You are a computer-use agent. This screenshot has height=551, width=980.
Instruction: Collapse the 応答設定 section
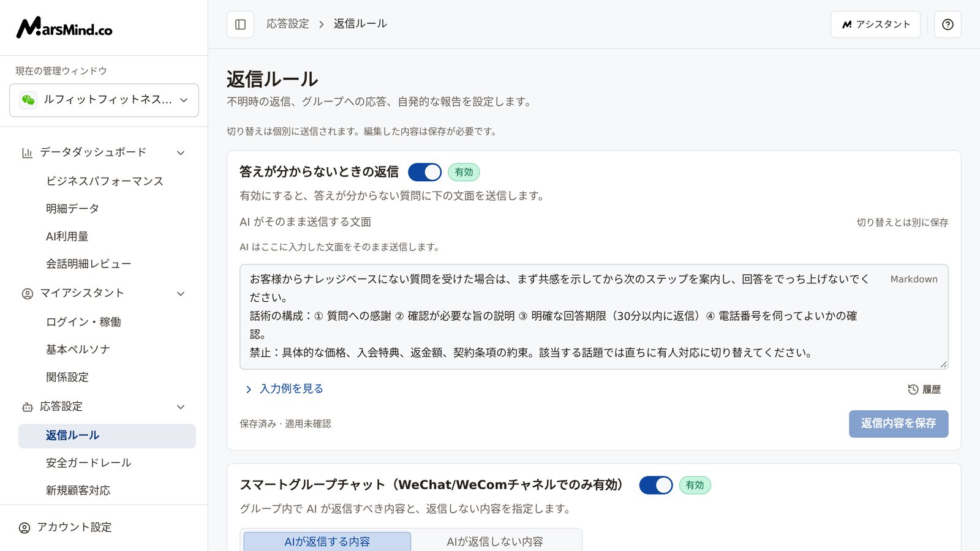click(x=181, y=407)
